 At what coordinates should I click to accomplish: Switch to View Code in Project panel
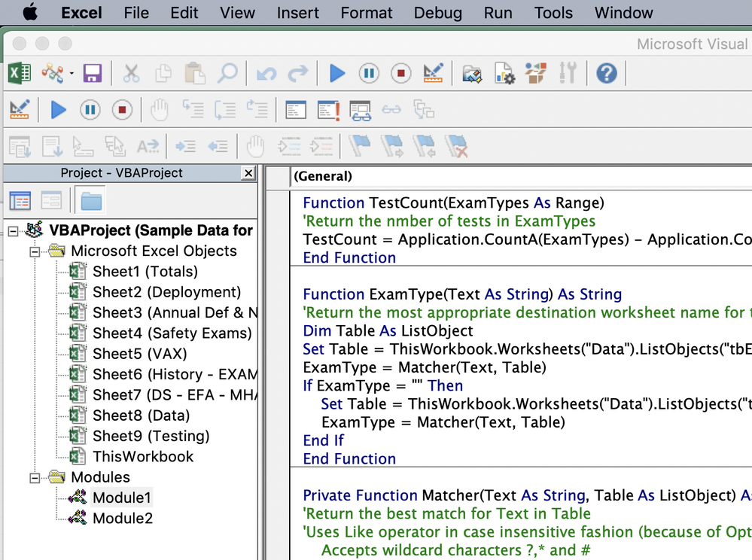20,201
